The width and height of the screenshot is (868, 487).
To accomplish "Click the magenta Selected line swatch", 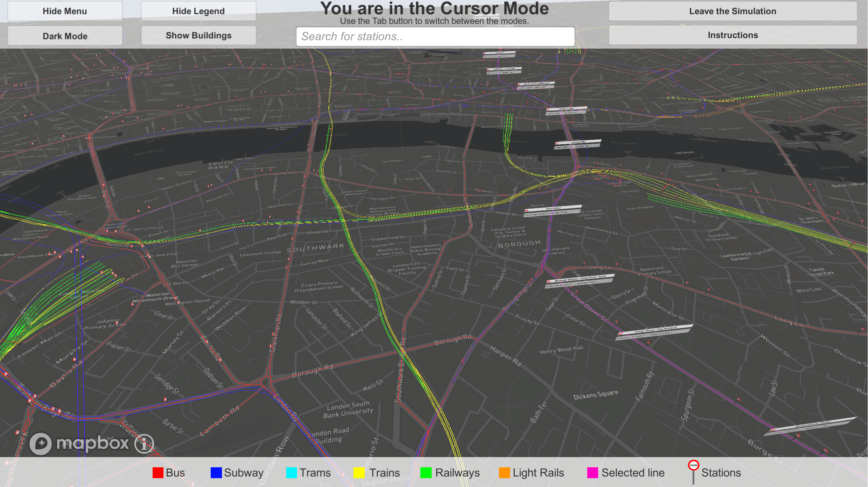I will [x=592, y=473].
